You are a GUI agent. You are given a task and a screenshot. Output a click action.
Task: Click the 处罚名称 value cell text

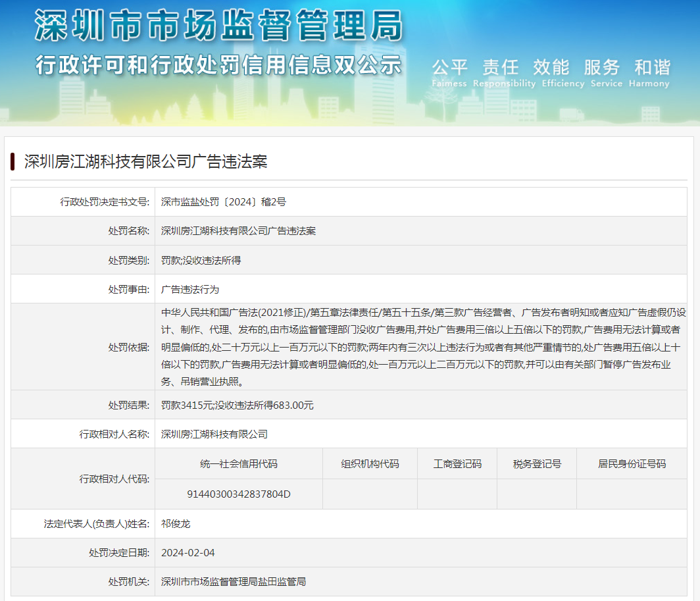(x=238, y=231)
